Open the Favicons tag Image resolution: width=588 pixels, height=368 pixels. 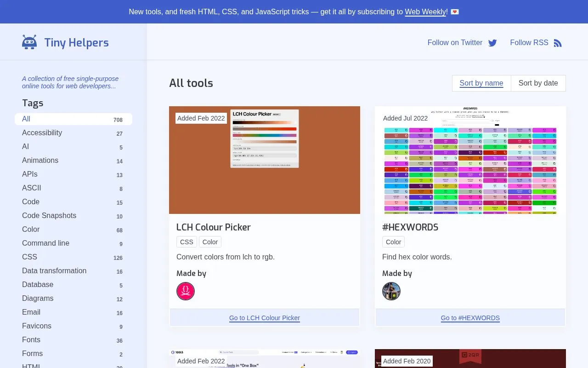[73, 326]
